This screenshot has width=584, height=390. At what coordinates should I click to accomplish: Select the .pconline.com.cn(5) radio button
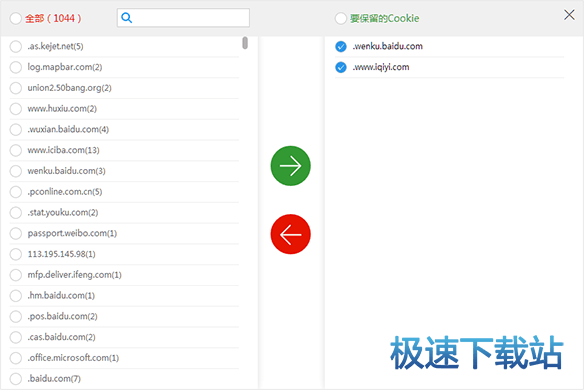point(16,192)
